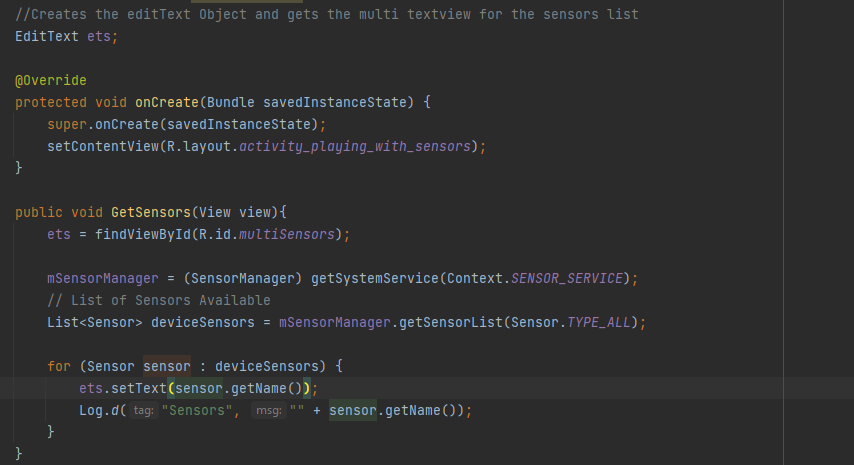854x465 pixels.
Task: Select the activity_playing_with_sensors layout reference
Action: tap(355, 146)
